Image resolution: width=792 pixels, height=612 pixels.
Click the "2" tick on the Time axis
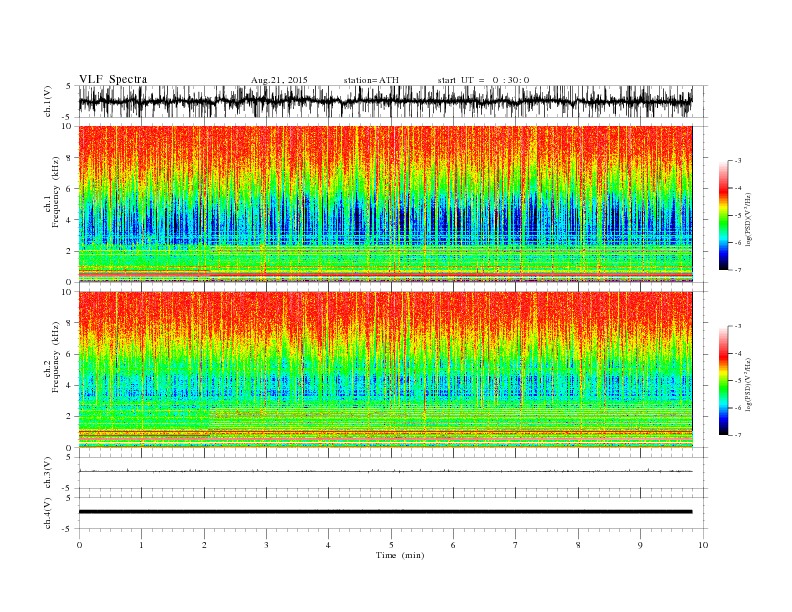point(204,545)
